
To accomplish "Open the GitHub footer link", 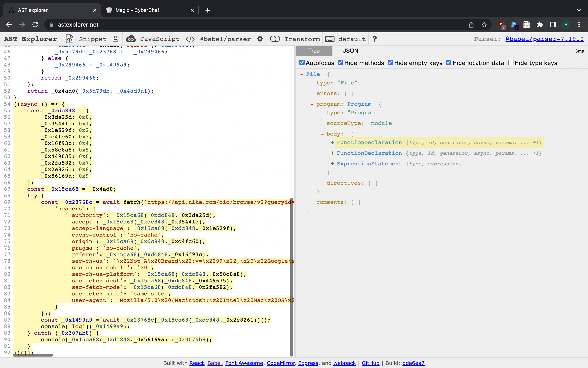I will pyautogui.click(x=371, y=363).
